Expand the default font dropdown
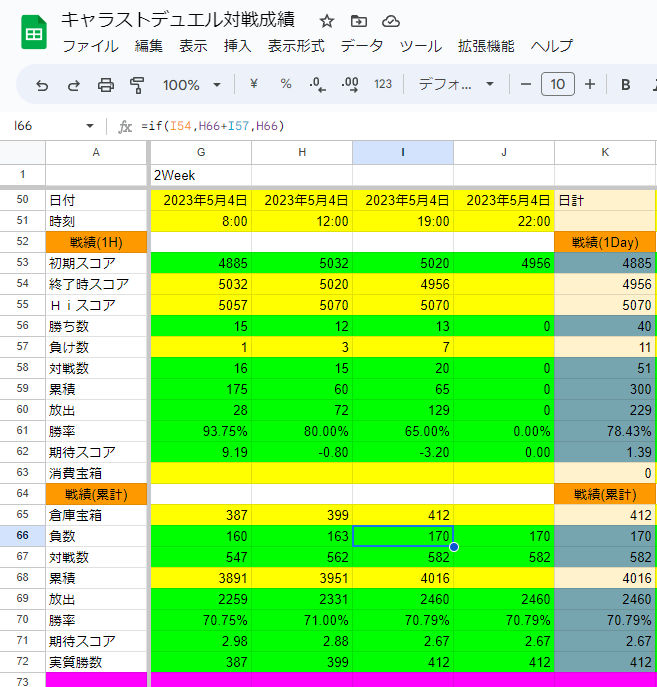Viewport: 657px width, 687px height. (456, 85)
